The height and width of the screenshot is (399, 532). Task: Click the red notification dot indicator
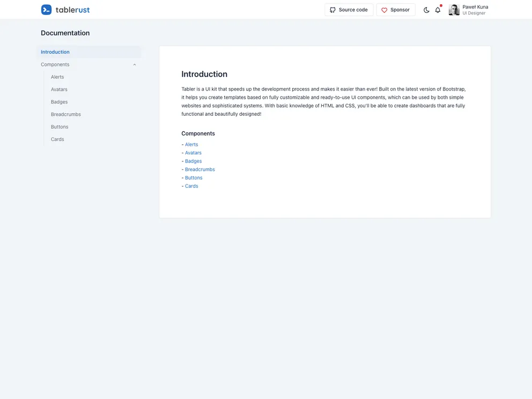point(440,5)
